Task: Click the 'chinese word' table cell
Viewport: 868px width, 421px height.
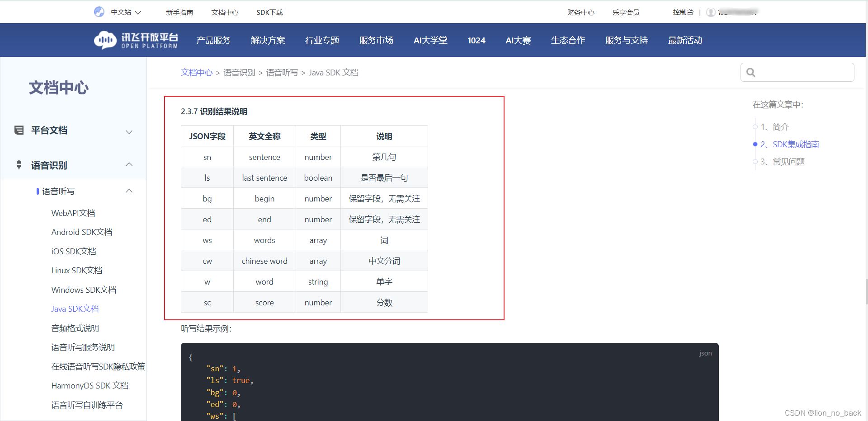Action: (x=264, y=261)
